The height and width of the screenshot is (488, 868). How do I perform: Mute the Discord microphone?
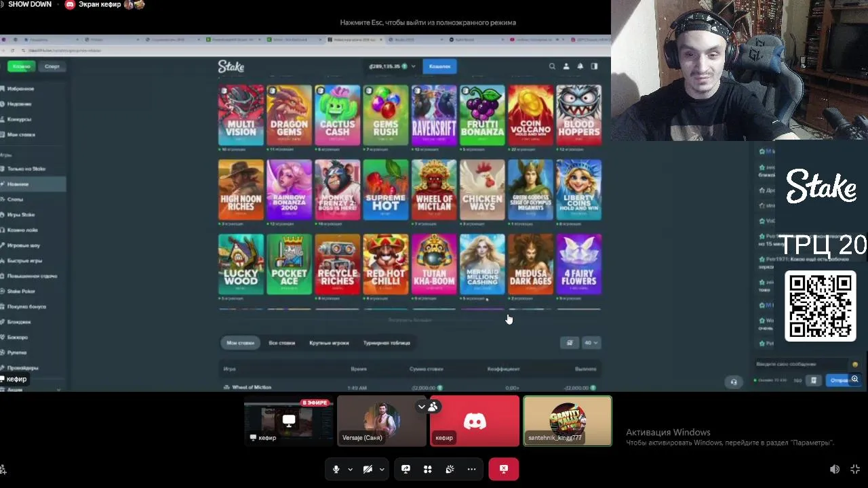click(336, 469)
